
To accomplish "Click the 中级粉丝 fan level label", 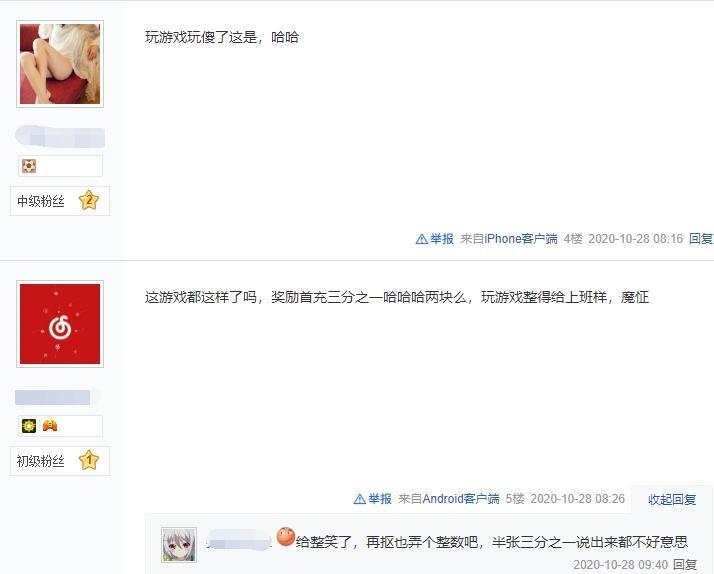I will pos(41,201).
